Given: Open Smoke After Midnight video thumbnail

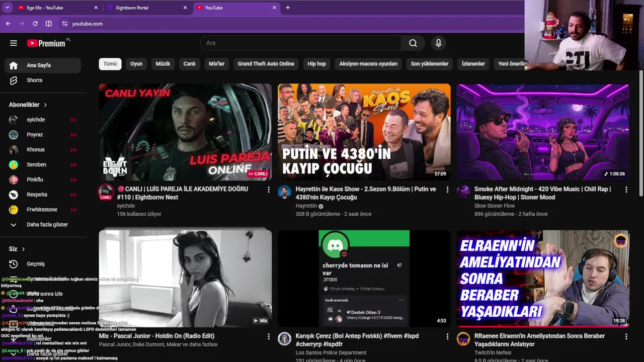Looking at the screenshot, I should tap(543, 132).
